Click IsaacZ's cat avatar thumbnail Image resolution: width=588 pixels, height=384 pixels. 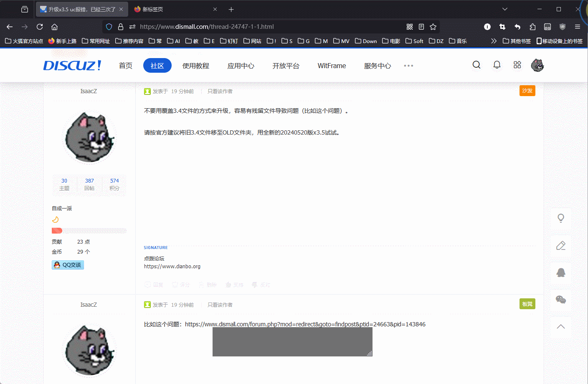89,137
